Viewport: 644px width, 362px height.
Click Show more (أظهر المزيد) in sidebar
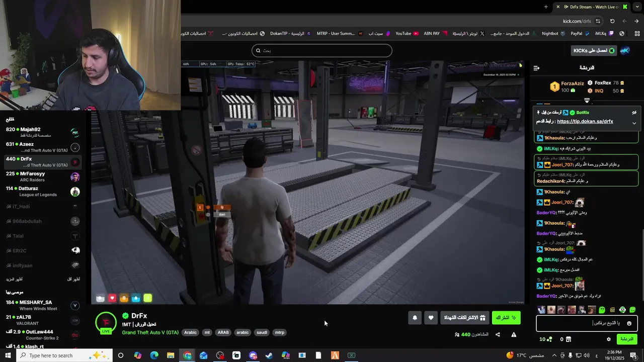coord(14,279)
